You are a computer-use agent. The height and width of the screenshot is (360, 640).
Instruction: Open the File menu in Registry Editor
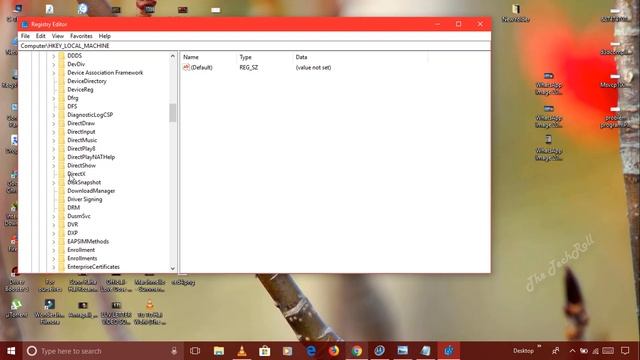pos(25,36)
